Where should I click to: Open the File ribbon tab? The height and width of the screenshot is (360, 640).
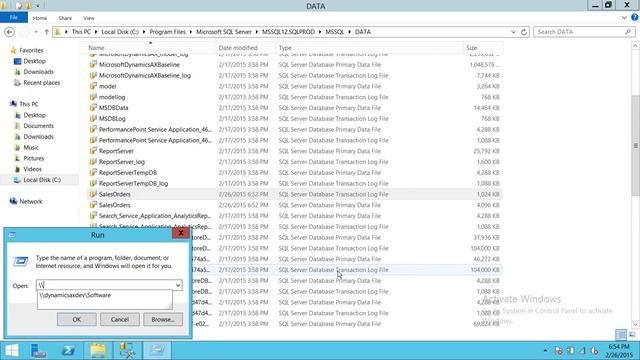point(13,18)
